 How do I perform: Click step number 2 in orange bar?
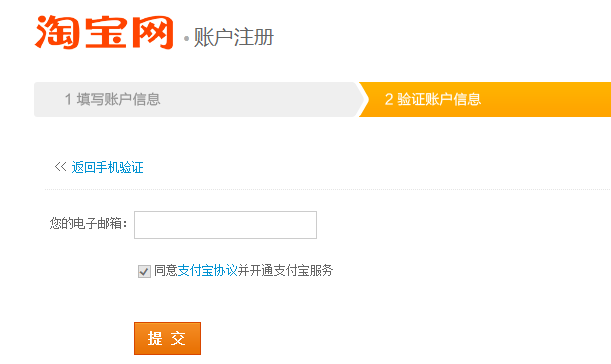tap(388, 99)
